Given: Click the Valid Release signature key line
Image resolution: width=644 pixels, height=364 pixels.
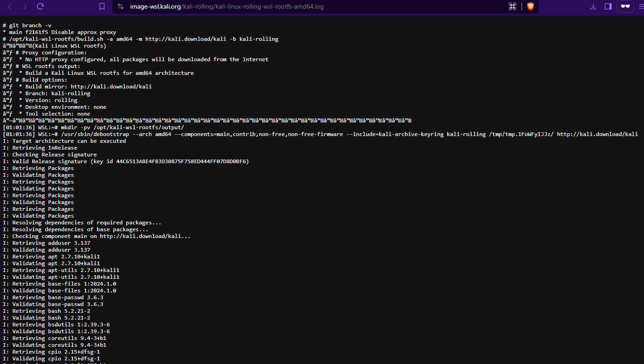Looking at the screenshot, I should [x=126, y=161].
